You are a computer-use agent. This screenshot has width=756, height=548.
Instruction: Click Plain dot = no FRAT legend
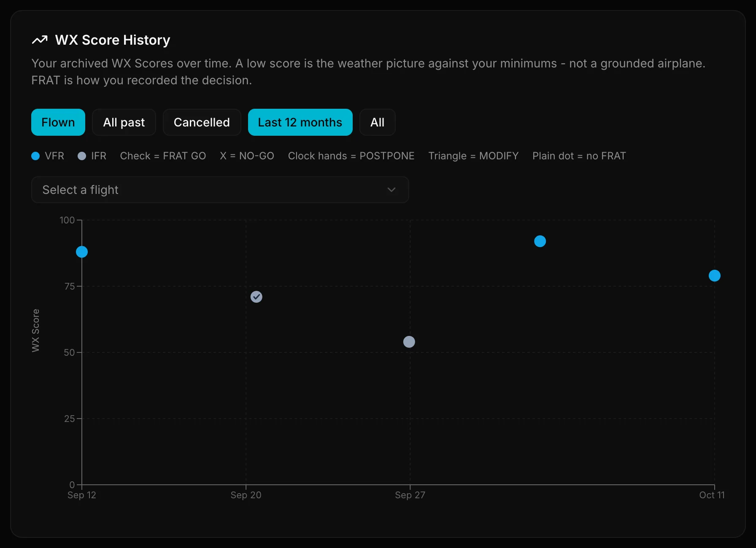click(x=579, y=156)
